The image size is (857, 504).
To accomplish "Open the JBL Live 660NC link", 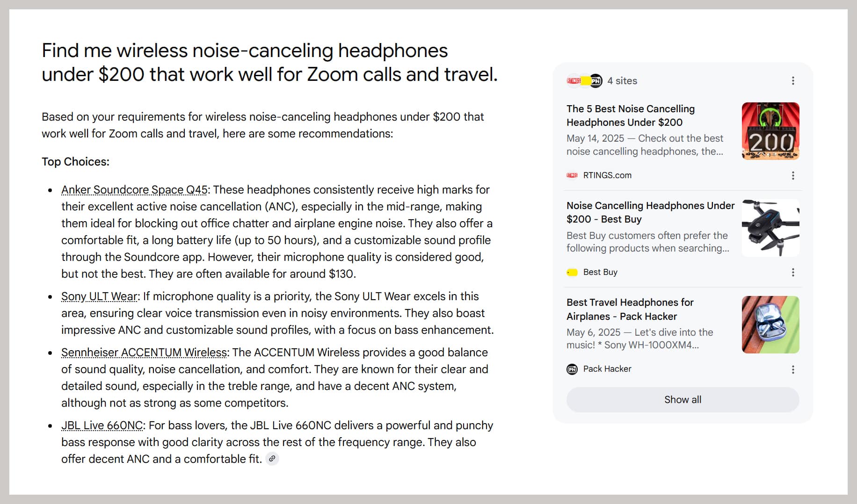I will click(102, 425).
